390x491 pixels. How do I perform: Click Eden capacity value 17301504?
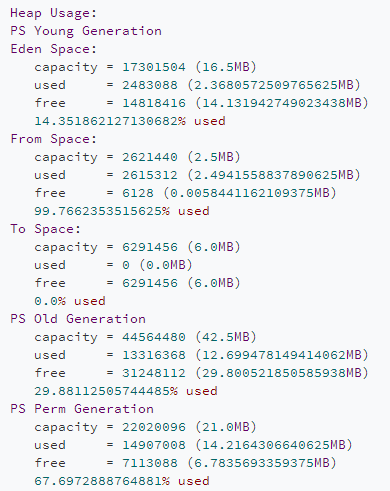[154, 67]
